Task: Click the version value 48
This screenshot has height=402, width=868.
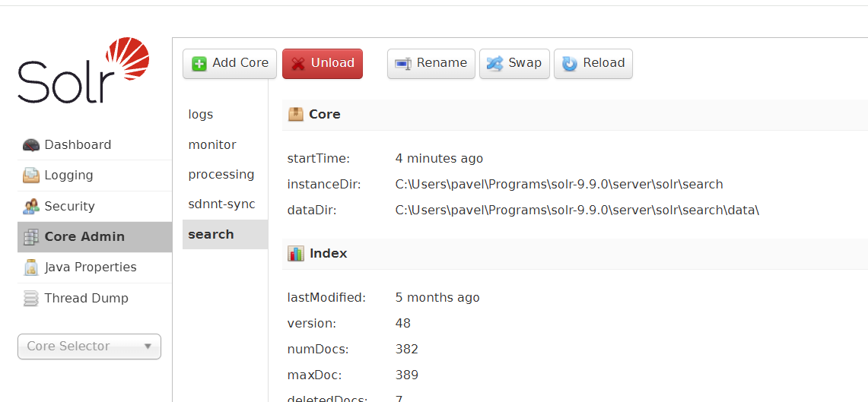Action: tap(403, 324)
